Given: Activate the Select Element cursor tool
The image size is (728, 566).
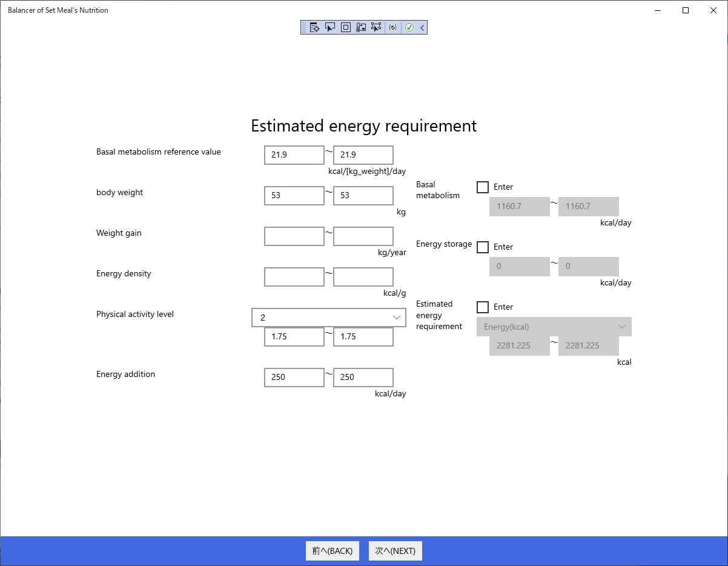Looking at the screenshot, I should (x=330, y=27).
